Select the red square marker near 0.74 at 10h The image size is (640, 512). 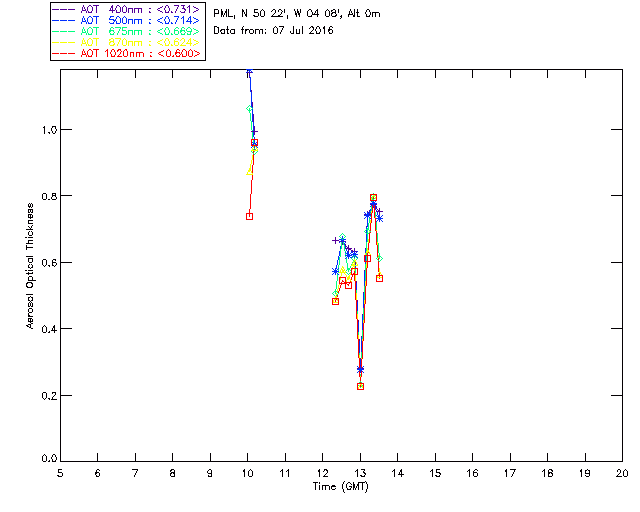point(249,216)
